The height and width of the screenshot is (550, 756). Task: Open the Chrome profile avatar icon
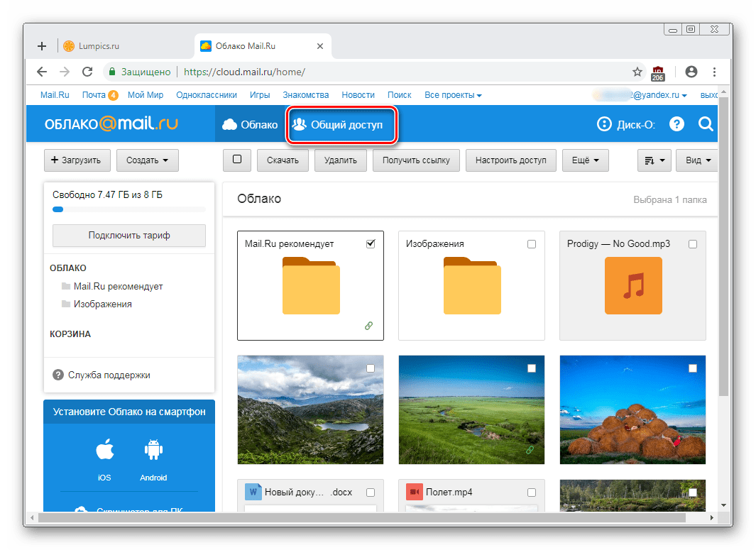(x=691, y=72)
